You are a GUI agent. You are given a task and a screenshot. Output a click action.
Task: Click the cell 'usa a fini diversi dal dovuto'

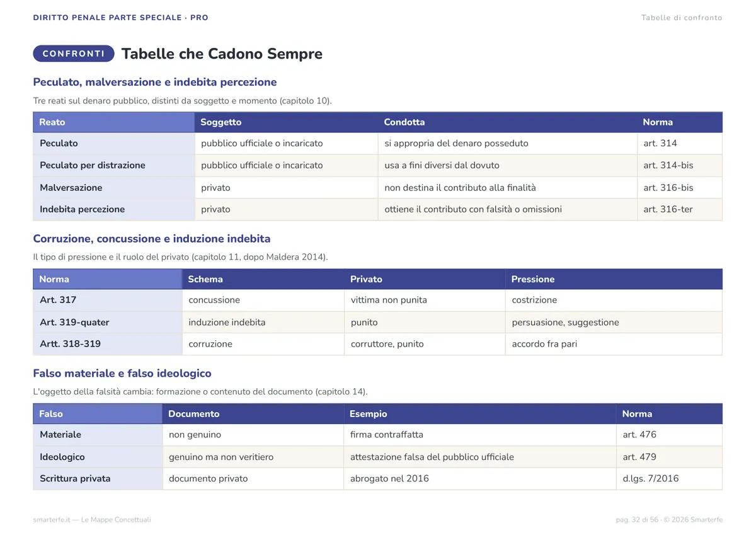click(x=507, y=166)
